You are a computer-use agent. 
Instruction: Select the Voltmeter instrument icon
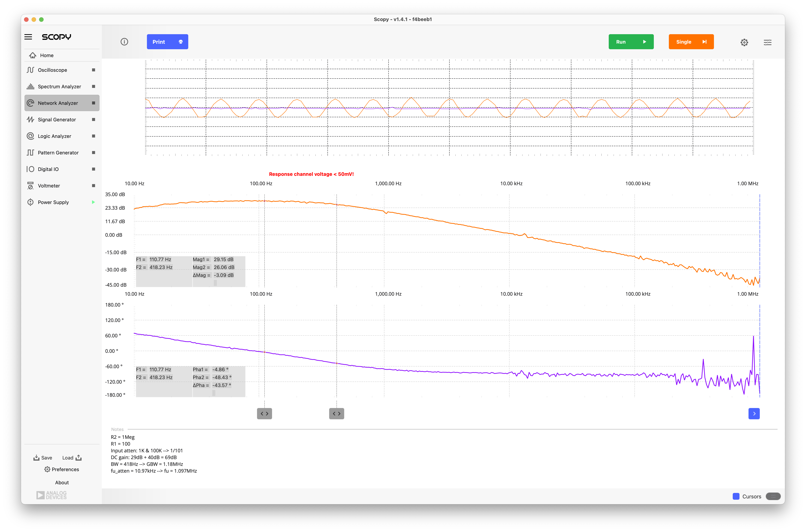[30, 186]
